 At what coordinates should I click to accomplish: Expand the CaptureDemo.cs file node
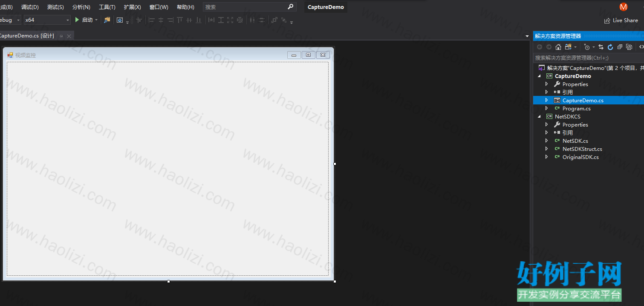pyautogui.click(x=547, y=100)
